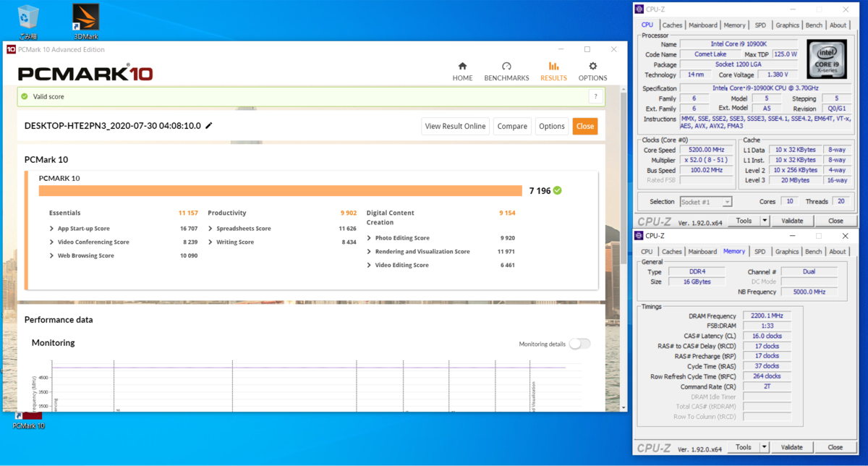This screenshot has width=868, height=466.
Task: Click the Digital Content Creation score 9 154
Action: click(x=507, y=213)
